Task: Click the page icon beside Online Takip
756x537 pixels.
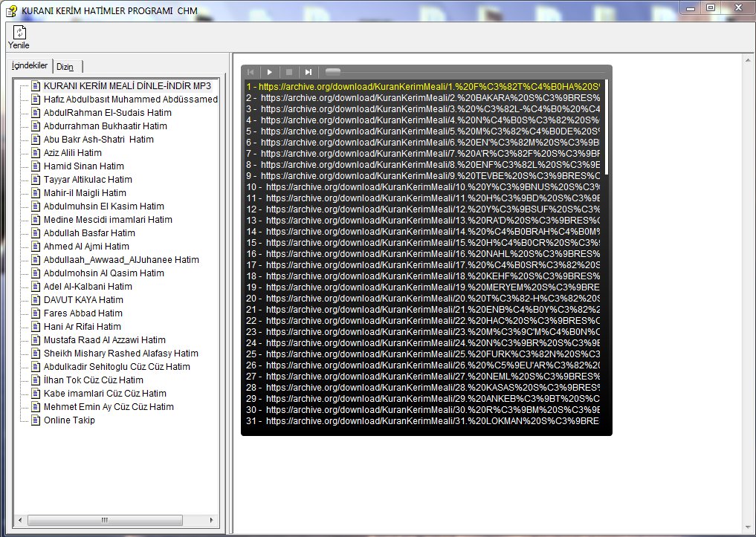Action: click(x=35, y=420)
